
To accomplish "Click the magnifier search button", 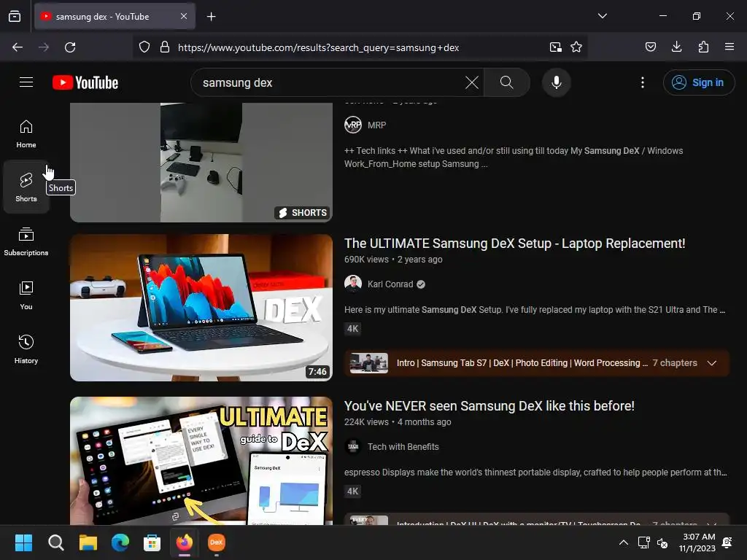I will 506,82.
